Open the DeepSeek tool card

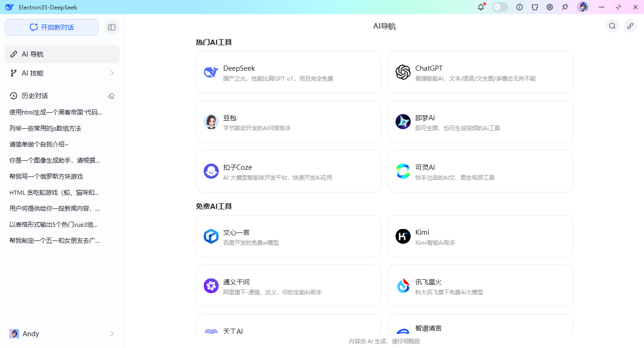pyautogui.click(x=288, y=72)
